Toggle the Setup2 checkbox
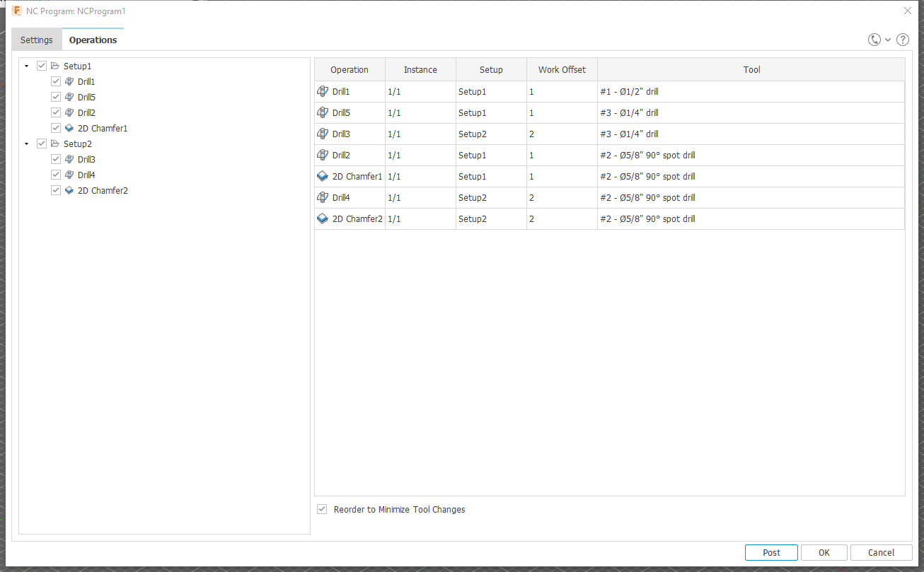 click(x=42, y=143)
